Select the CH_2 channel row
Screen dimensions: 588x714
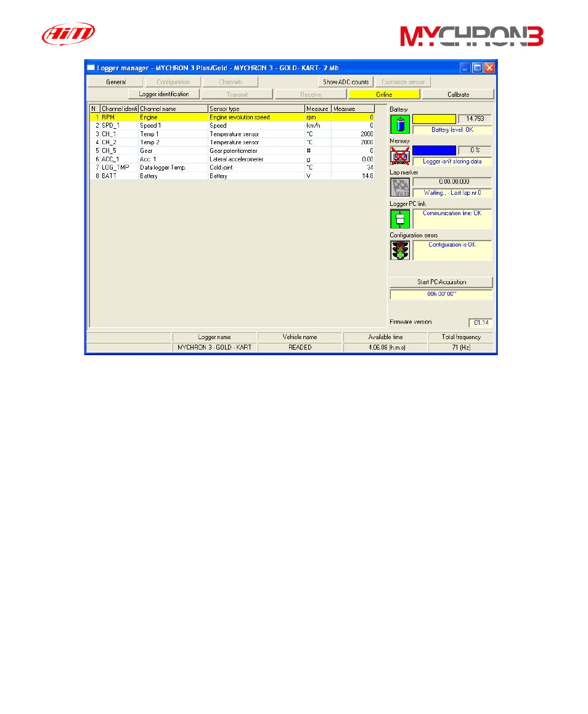(x=232, y=142)
